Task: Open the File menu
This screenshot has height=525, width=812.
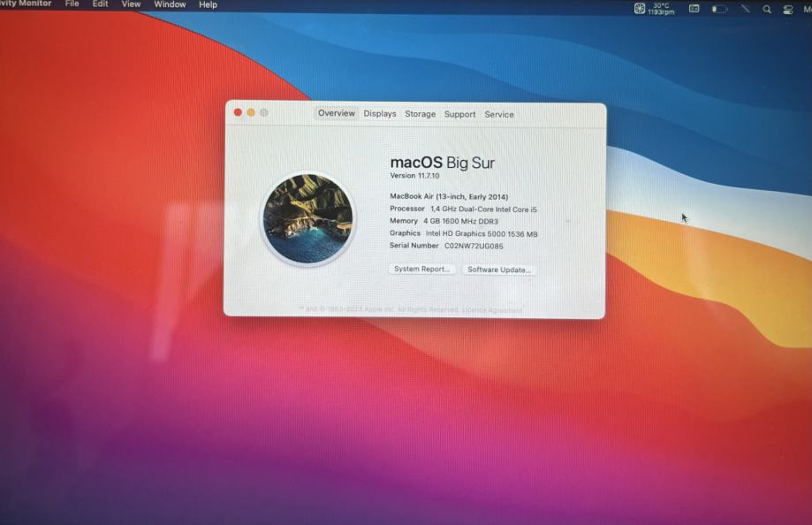Action: point(72,4)
